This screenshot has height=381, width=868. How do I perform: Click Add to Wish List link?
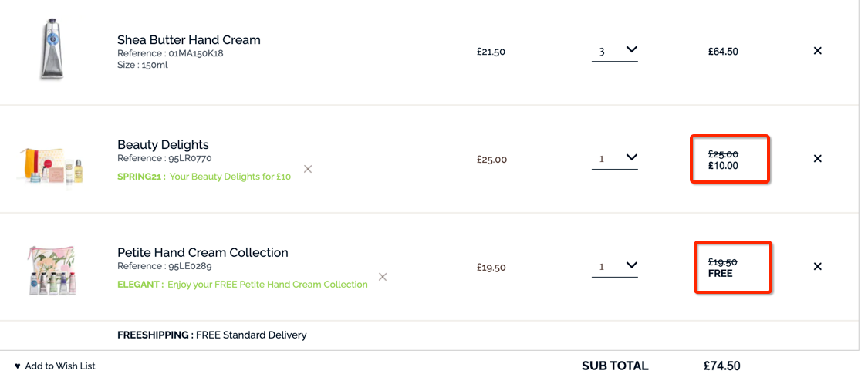click(x=60, y=366)
